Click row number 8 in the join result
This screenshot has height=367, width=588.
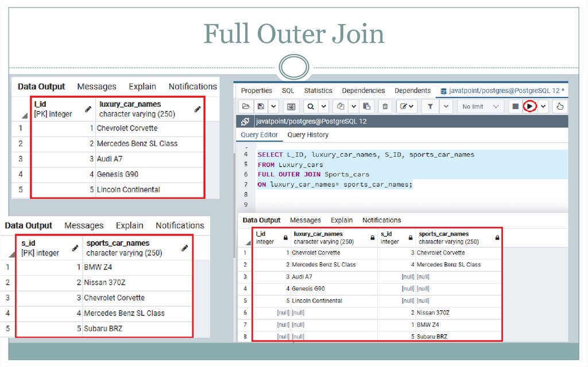coord(245,337)
